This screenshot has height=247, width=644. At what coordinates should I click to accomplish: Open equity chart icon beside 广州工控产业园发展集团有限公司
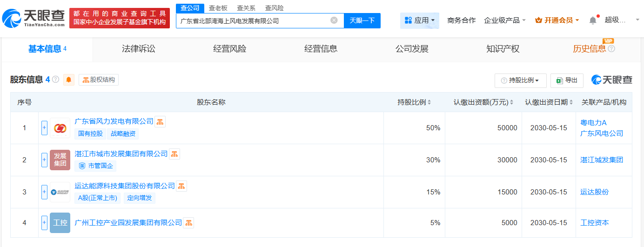click(x=188, y=223)
